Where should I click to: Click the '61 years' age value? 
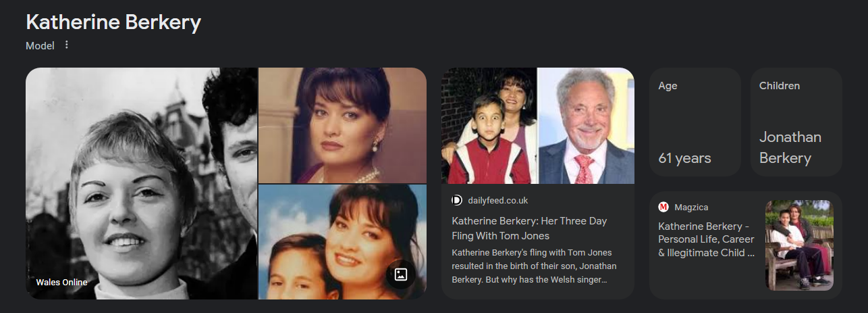(x=684, y=158)
